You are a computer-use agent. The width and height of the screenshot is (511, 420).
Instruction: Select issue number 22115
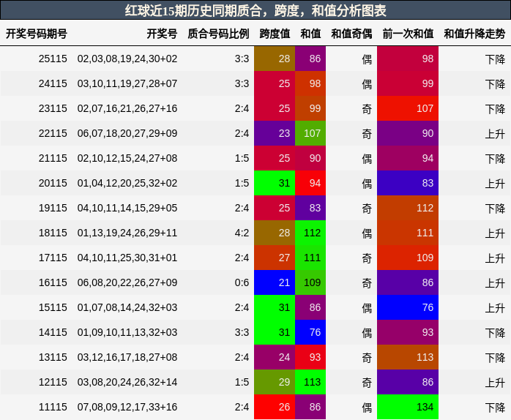(x=53, y=133)
